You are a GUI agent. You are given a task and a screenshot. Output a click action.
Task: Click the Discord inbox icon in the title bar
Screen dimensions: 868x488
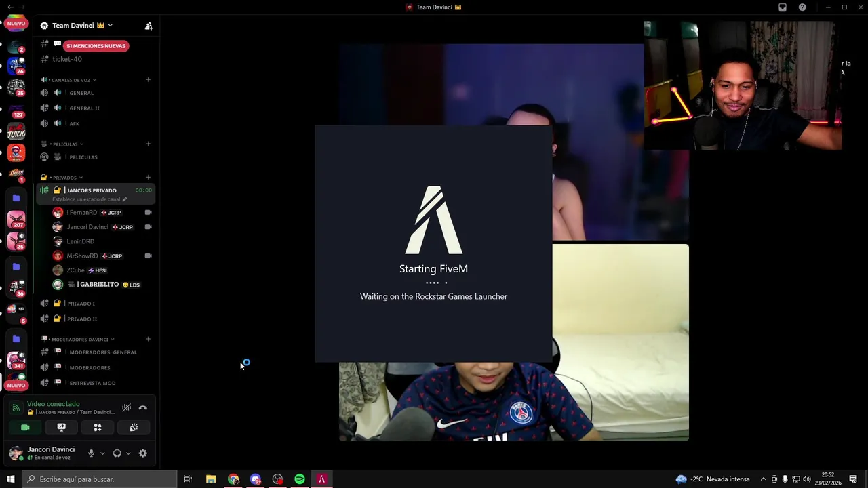click(x=783, y=7)
